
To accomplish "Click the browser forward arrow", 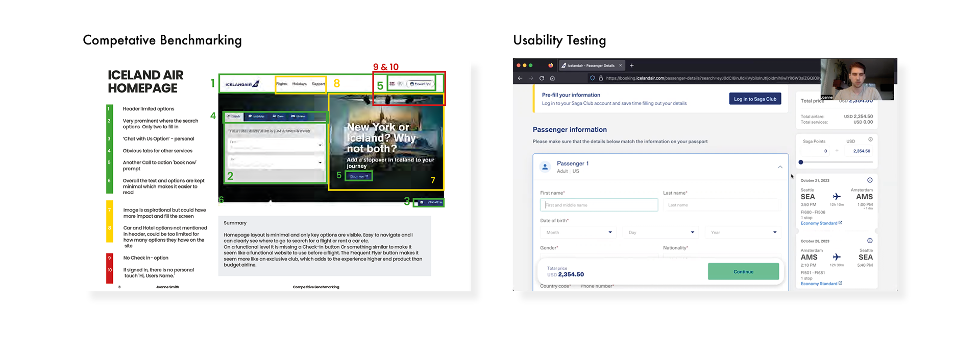I will tap(531, 78).
